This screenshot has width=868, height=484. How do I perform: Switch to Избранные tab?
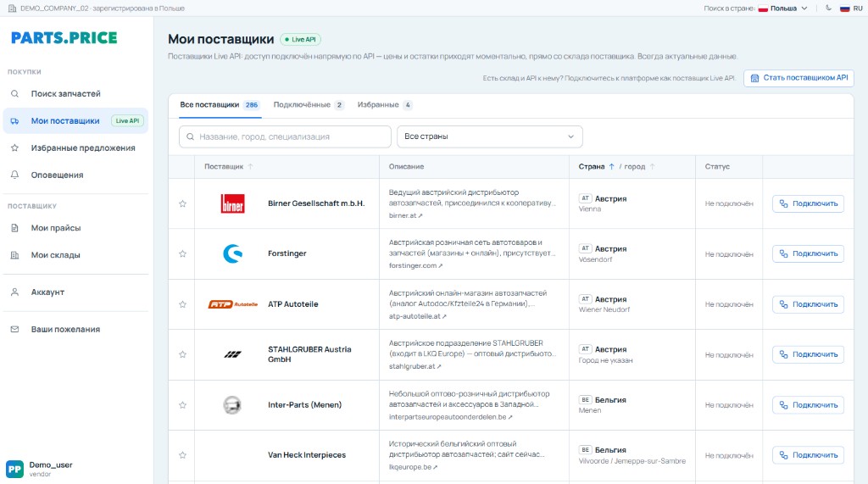click(385, 104)
